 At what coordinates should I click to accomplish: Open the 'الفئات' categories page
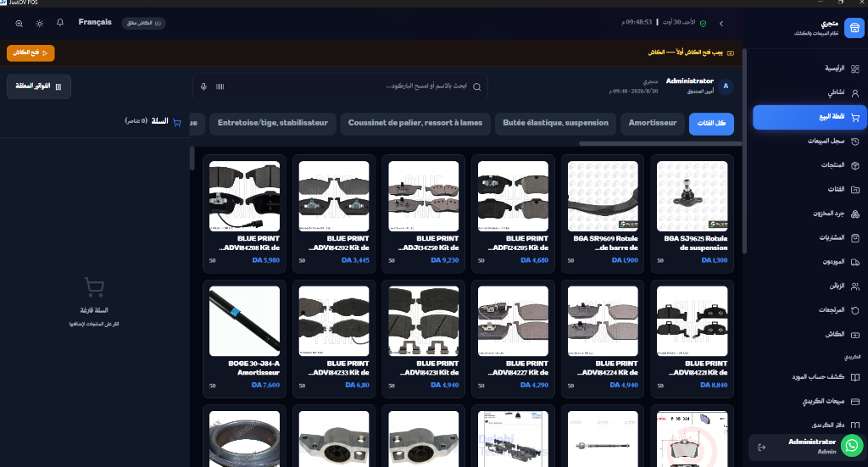[808, 190]
